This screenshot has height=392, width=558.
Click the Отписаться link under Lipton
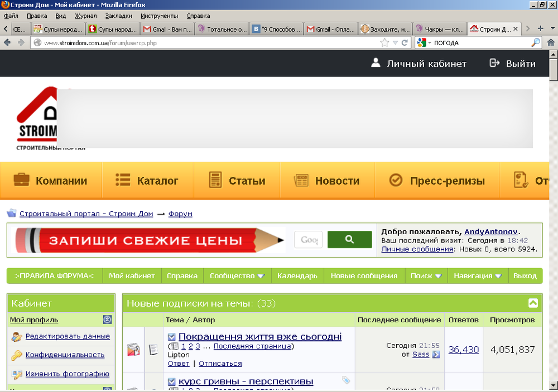tap(220, 364)
